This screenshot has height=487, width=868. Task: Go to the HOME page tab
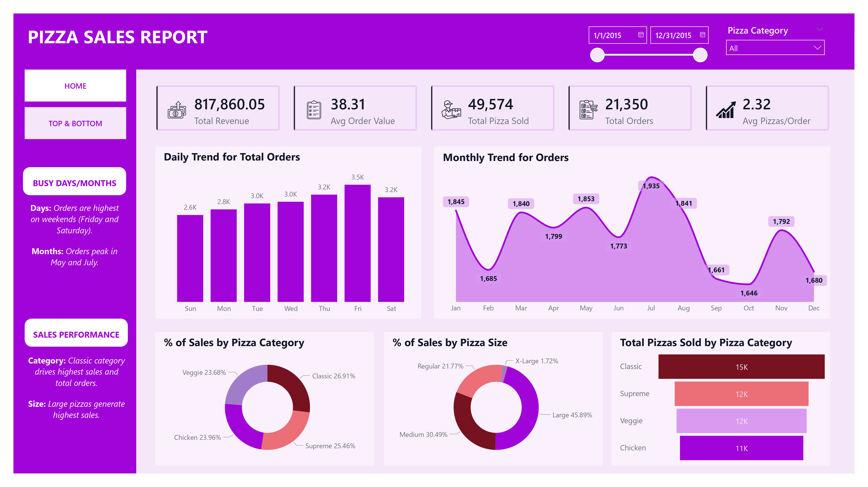[x=75, y=86]
